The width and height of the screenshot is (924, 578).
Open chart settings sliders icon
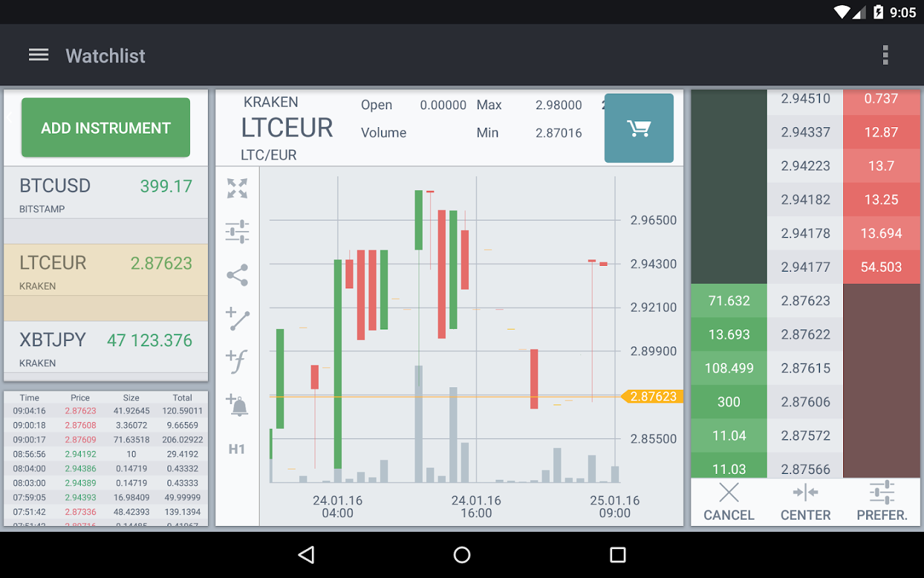(x=237, y=231)
